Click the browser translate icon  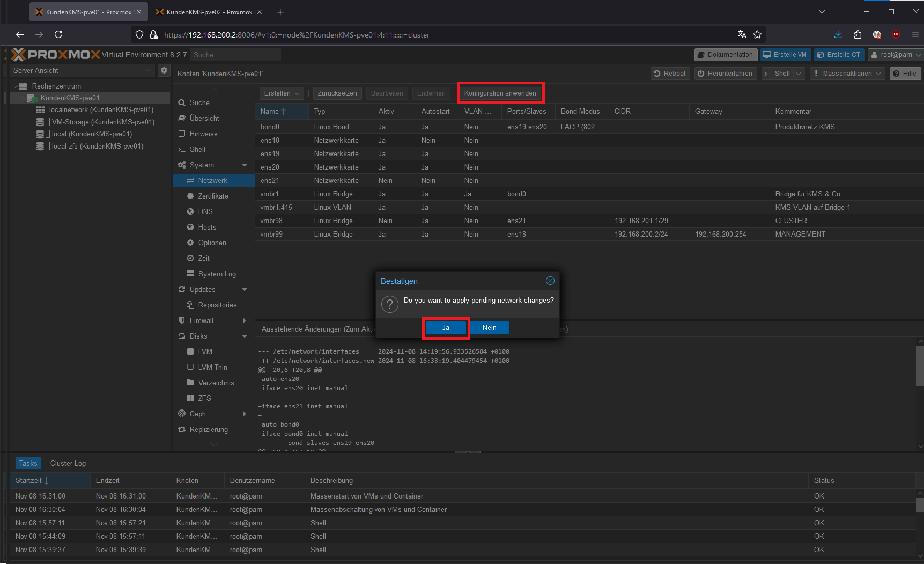742,34
